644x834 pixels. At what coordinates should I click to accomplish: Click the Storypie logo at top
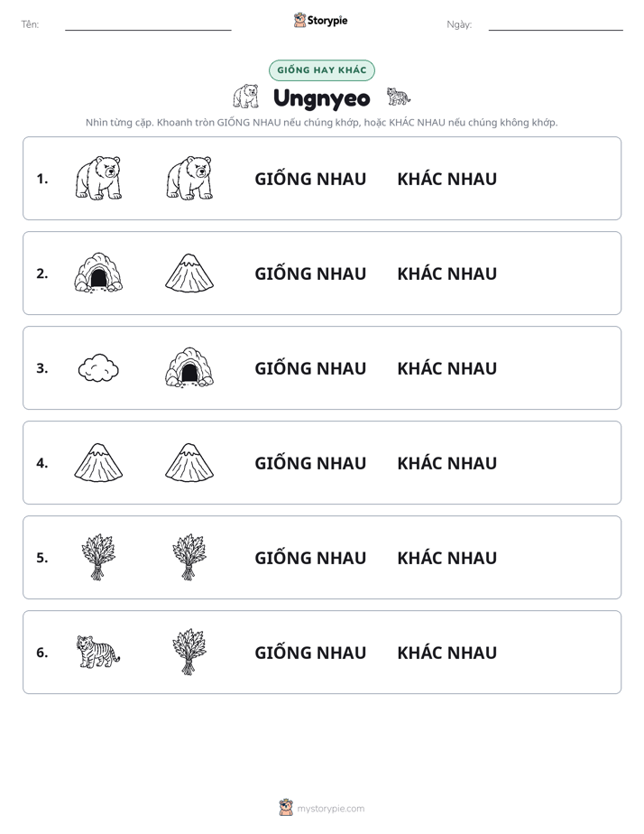point(321,20)
